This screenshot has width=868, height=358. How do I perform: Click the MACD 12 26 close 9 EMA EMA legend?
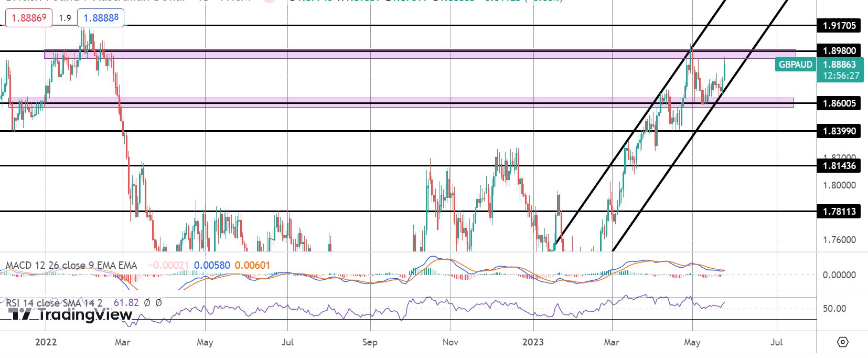(71, 266)
